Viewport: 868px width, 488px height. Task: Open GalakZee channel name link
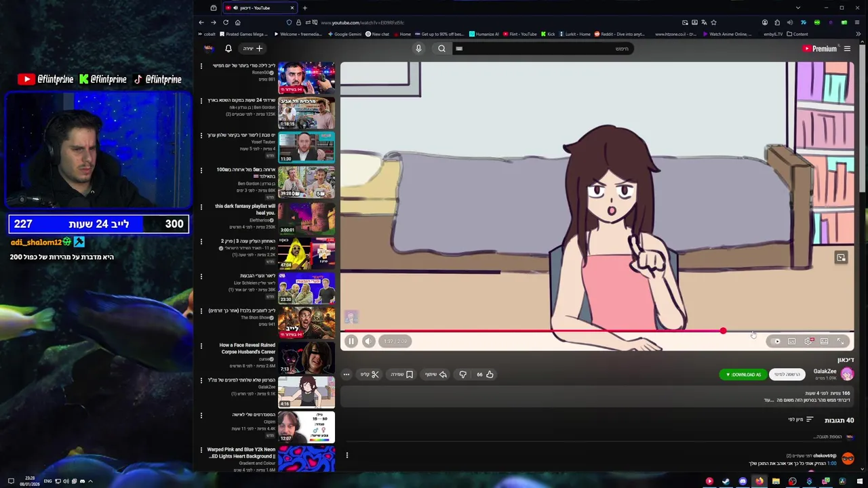point(825,371)
